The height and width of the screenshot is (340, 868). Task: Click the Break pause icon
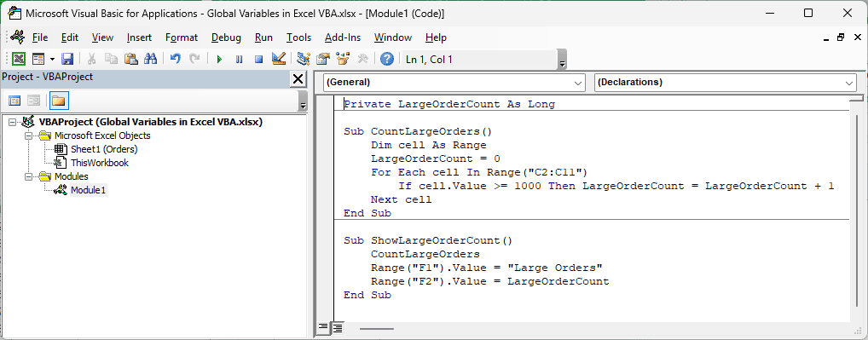(239, 59)
